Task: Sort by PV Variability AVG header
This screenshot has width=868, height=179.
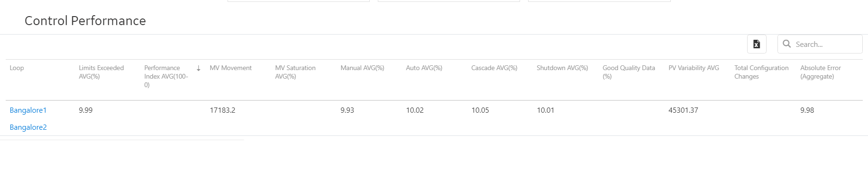Action: click(x=694, y=68)
